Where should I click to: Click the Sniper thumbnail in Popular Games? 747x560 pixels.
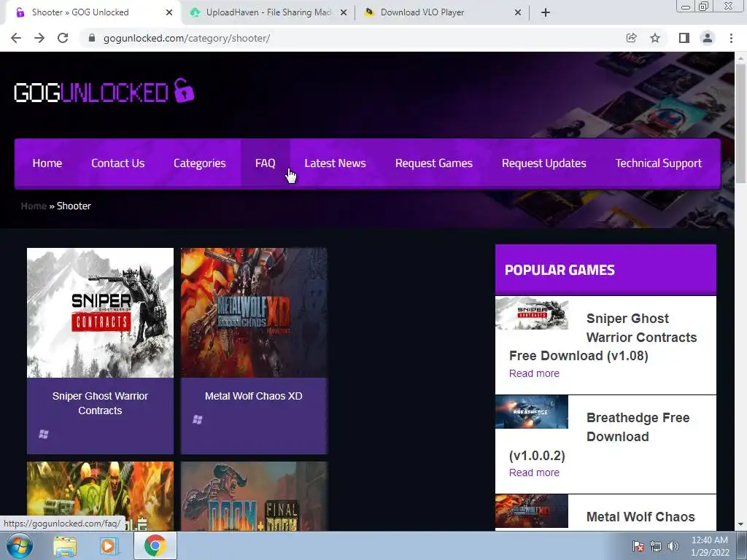point(532,313)
